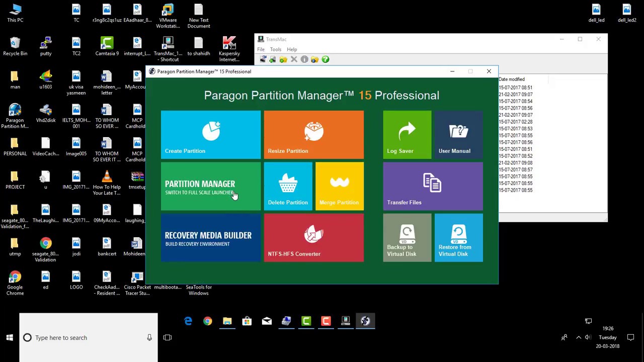Click the info icon in TransMac toolbar

[x=304, y=59]
